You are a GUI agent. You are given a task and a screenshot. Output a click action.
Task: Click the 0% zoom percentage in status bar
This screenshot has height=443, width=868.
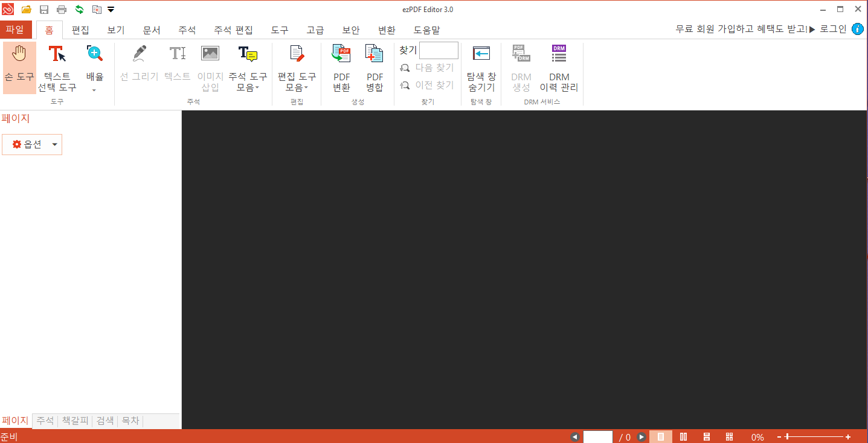[757, 438]
